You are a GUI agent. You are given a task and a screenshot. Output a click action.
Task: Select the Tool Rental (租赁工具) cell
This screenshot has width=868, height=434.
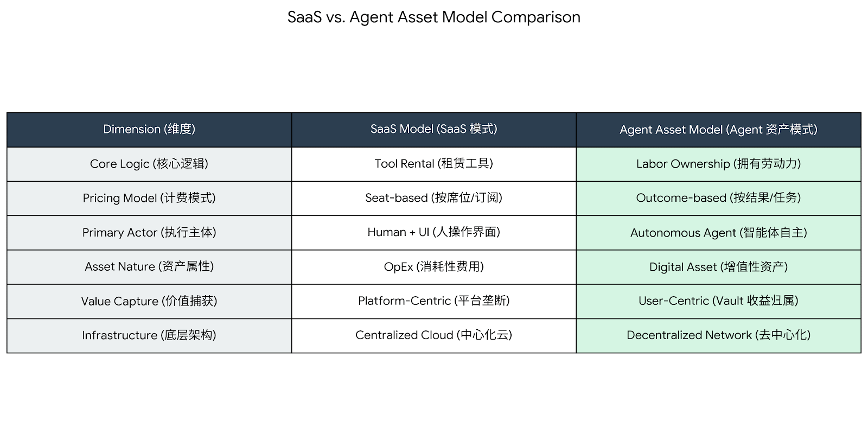click(x=433, y=164)
